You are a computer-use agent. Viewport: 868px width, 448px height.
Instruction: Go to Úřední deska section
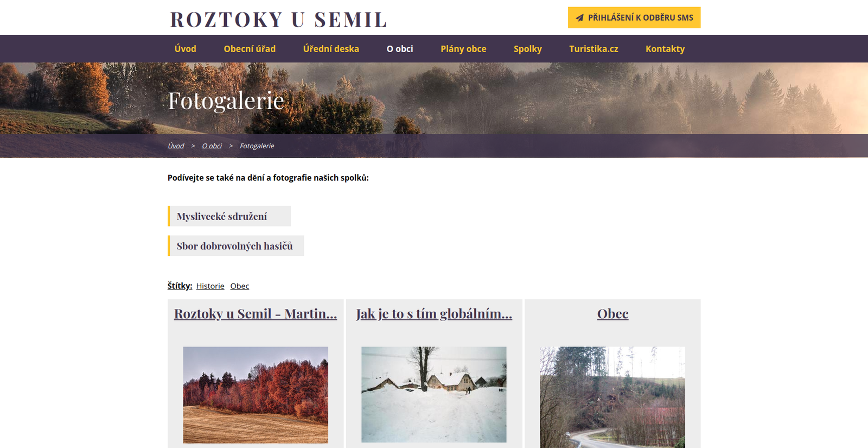tap(331, 49)
